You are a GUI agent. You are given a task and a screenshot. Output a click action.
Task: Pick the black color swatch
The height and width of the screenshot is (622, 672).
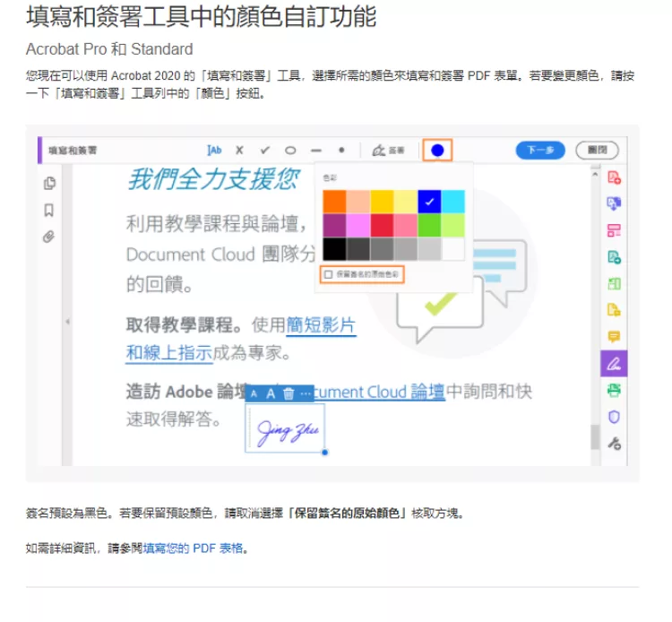pyautogui.click(x=333, y=248)
